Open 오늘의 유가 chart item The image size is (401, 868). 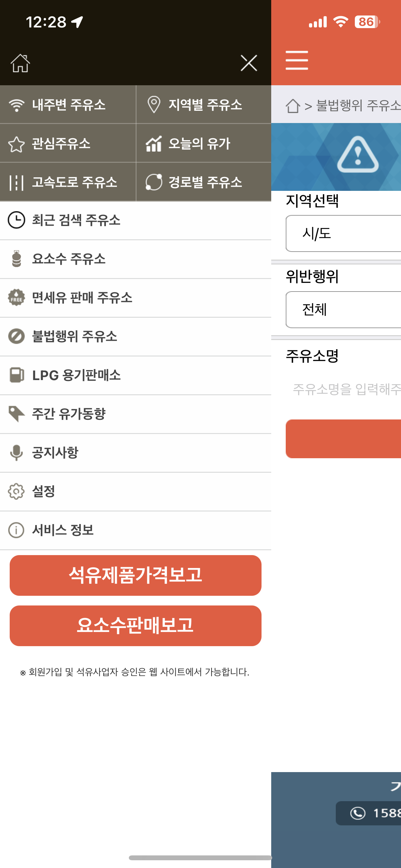[203, 143]
